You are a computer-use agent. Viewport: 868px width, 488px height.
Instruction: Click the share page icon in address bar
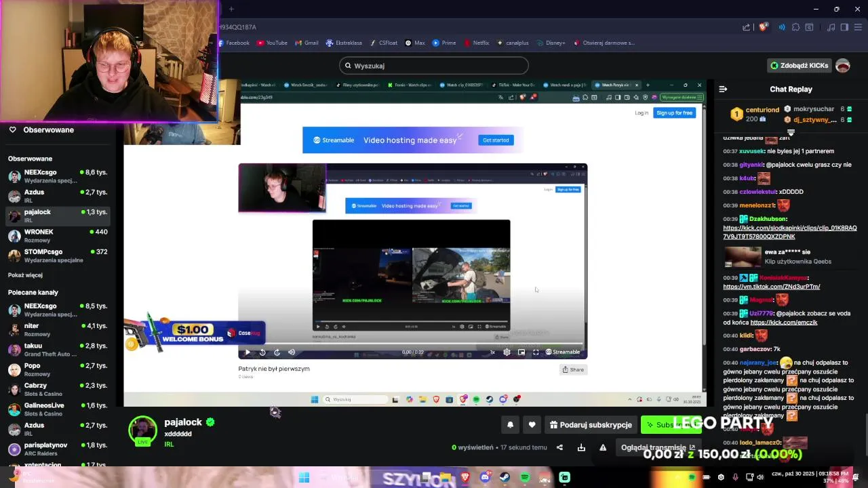tap(747, 27)
